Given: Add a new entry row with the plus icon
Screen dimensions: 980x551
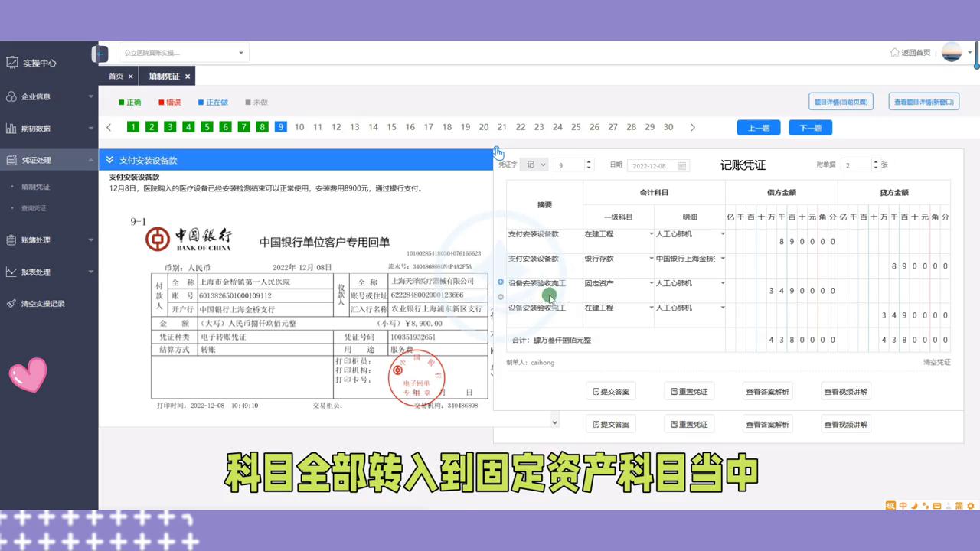Looking at the screenshot, I should (500, 282).
